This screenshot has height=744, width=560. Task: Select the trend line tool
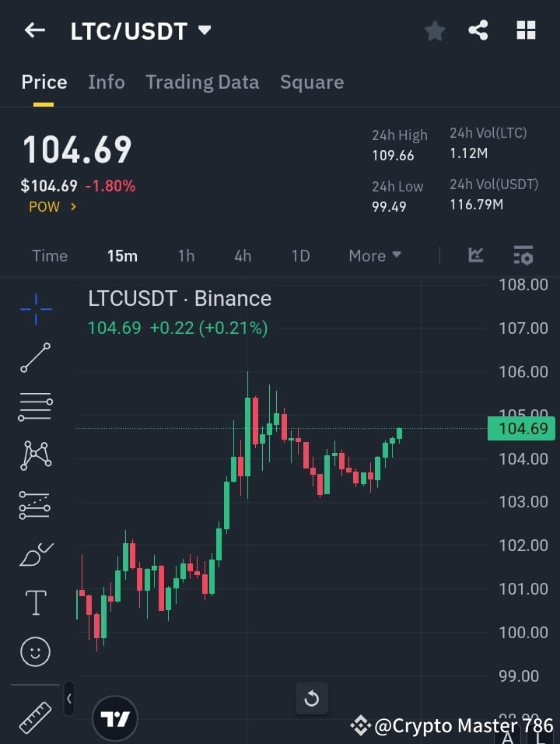36,357
